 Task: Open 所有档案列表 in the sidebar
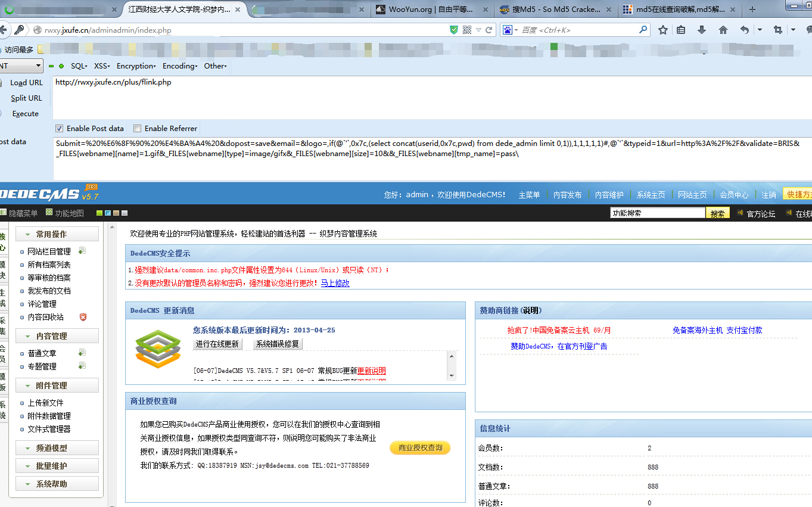[49, 265]
